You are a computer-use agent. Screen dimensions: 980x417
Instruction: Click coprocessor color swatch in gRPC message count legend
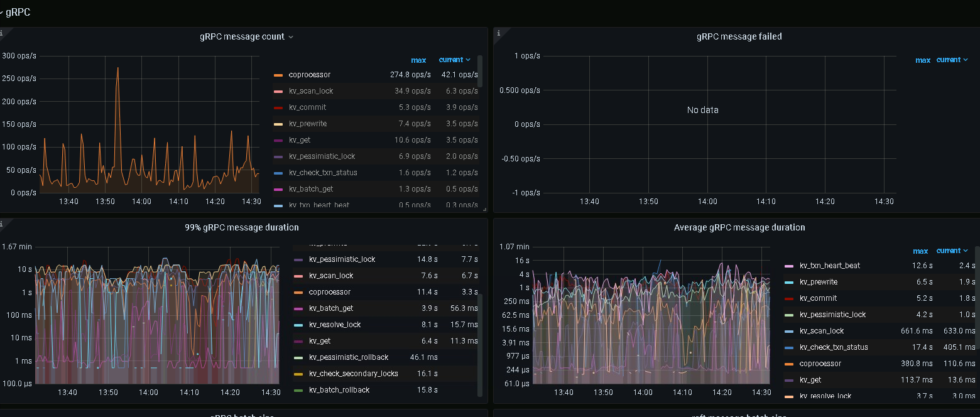click(278, 75)
